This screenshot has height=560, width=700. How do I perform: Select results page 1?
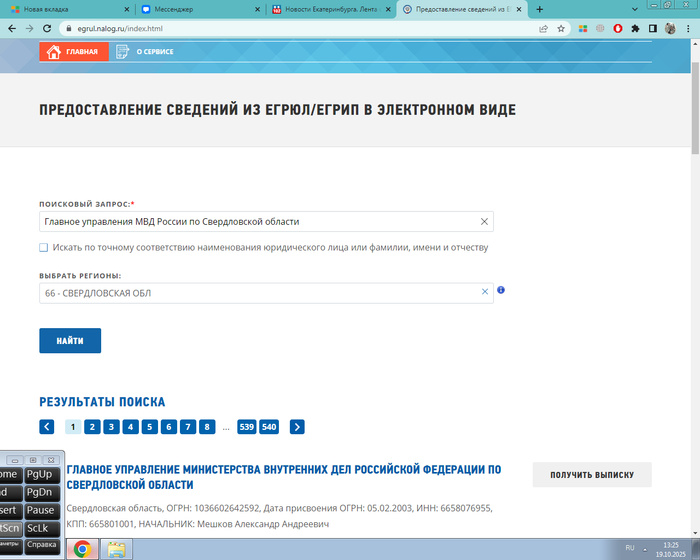[x=73, y=427]
